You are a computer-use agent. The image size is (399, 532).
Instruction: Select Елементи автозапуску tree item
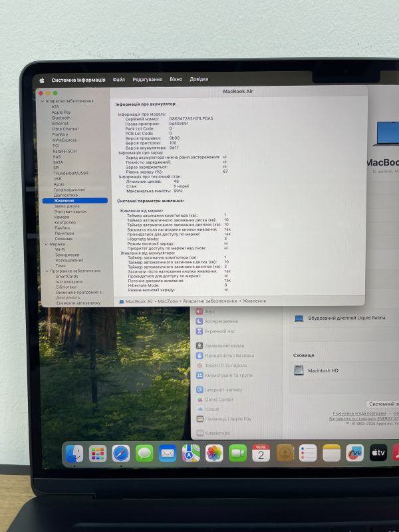pos(78,303)
